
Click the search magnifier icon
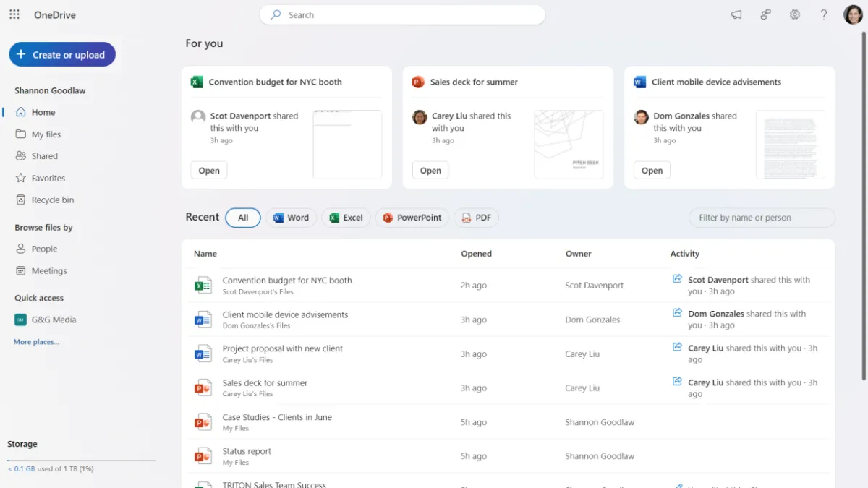(276, 14)
